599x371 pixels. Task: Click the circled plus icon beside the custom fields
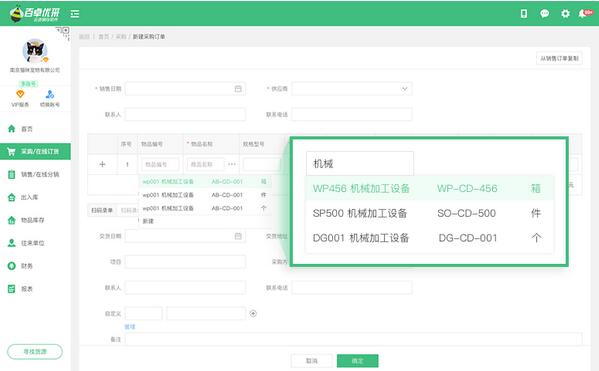tap(253, 313)
